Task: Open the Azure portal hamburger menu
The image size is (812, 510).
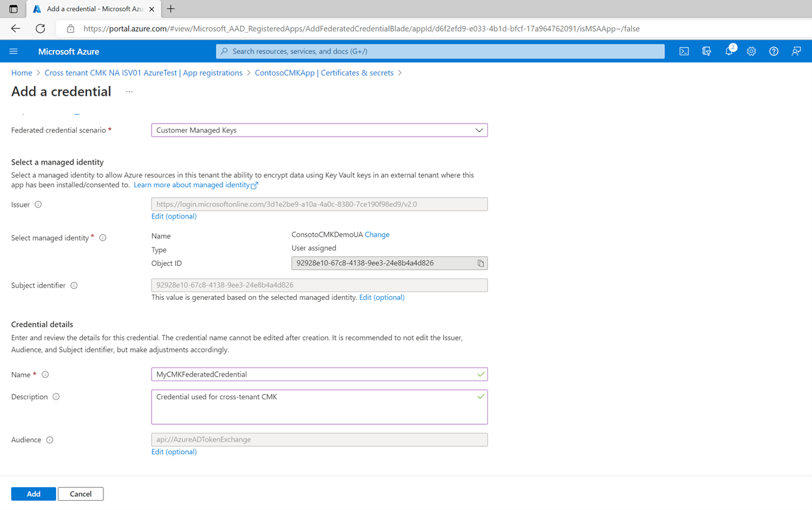Action: pos(14,51)
